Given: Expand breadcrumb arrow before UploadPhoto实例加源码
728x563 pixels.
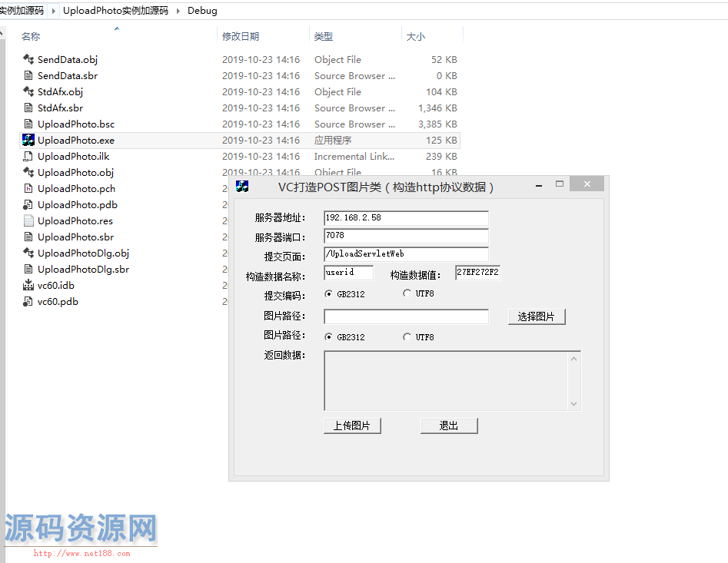Looking at the screenshot, I should coord(54,11).
